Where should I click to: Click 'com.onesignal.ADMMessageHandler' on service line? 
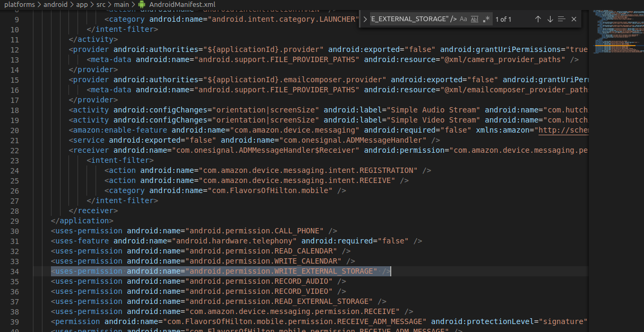tap(352, 140)
